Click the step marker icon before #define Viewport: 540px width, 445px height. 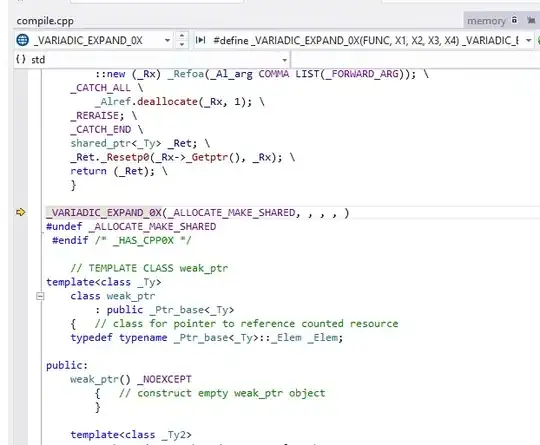(x=200, y=40)
